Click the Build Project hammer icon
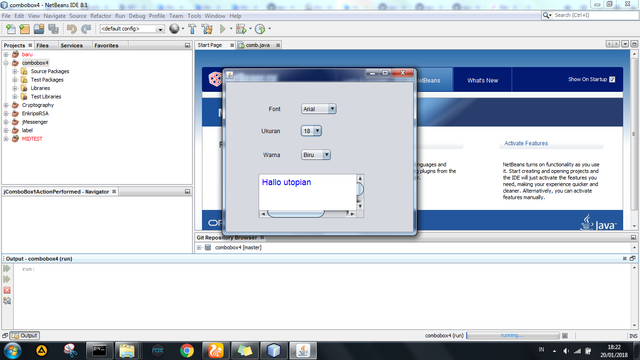The width and height of the screenshot is (640, 360). [192, 29]
